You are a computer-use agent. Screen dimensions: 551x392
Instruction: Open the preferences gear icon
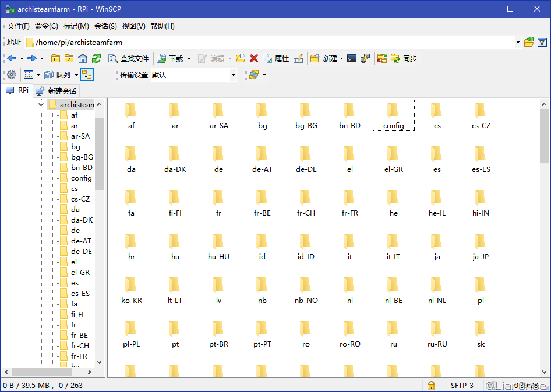click(12, 75)
